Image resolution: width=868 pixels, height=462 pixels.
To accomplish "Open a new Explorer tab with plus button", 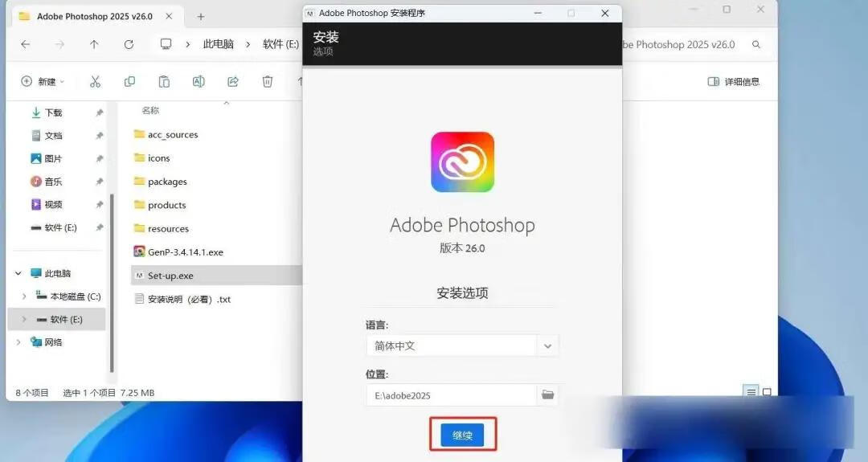I will point(201,17).
